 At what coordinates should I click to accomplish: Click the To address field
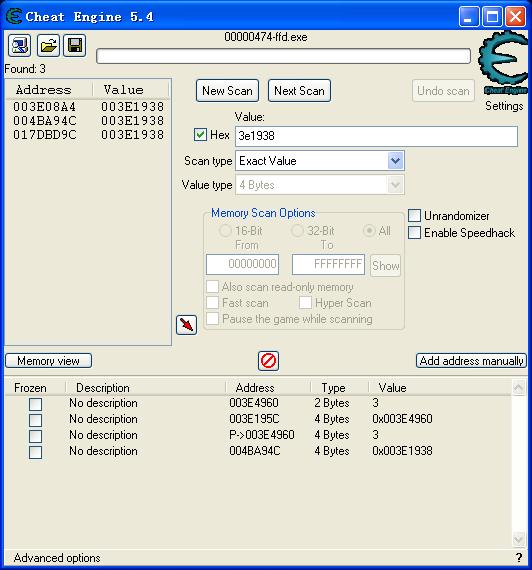328,264
